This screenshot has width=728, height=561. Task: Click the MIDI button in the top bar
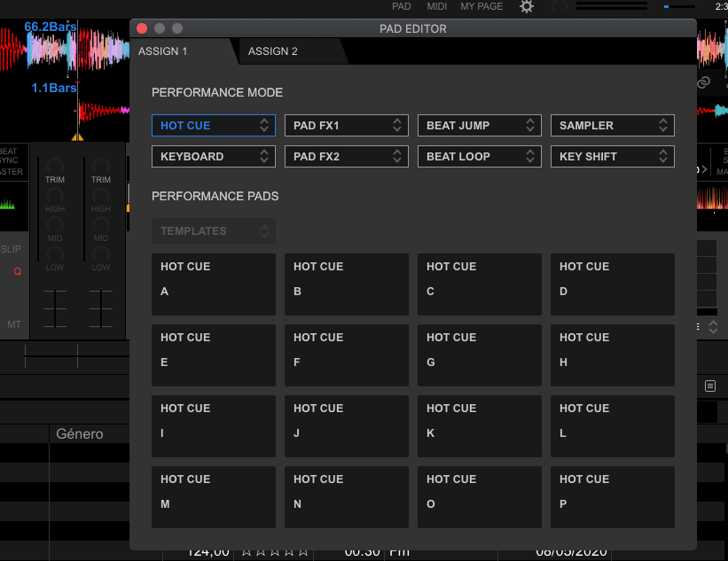(436, 6)
